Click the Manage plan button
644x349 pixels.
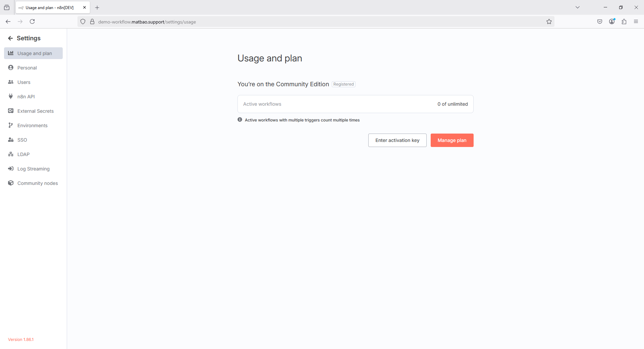(452, 140)
